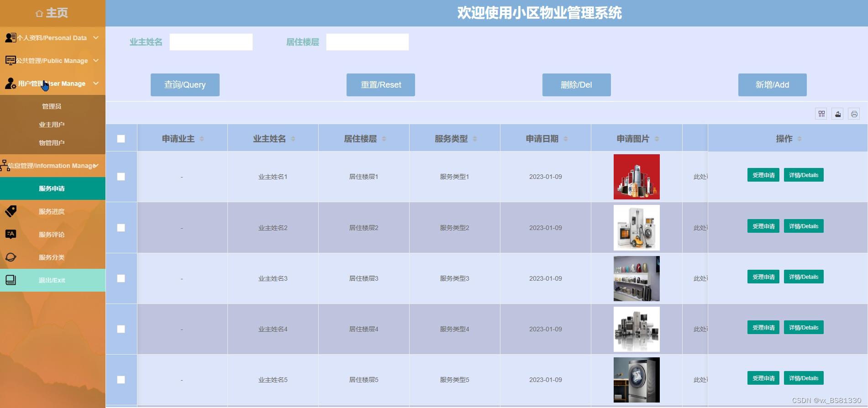This screenshot has height=408, width=868.
Task: Collapse the Information Manage chevron
Action: click(96, 165)
